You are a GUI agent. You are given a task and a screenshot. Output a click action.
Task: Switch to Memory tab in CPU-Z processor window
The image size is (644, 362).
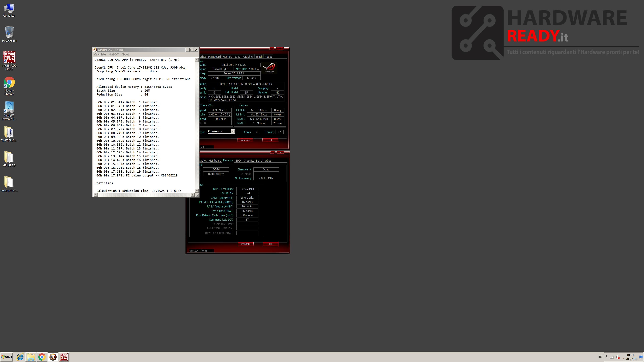[227, 57]
